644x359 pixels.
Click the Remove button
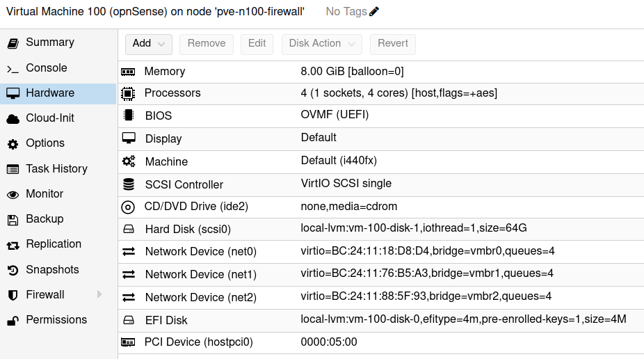207,44
